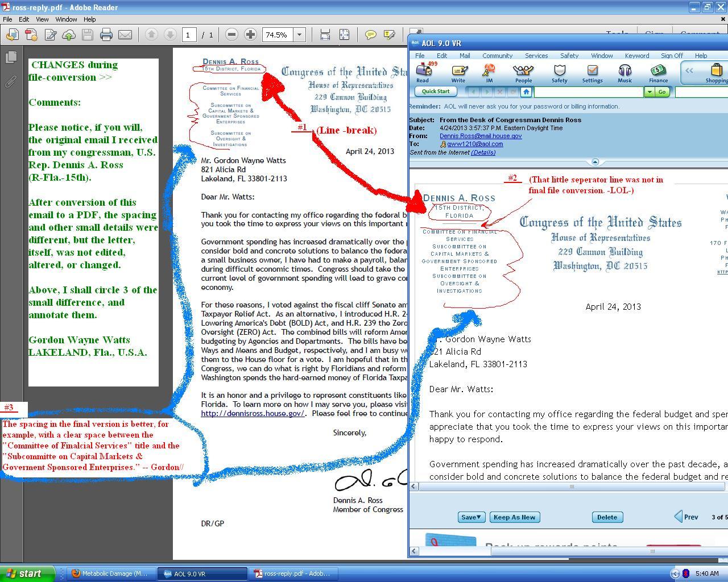Image resolution: width=728 pixels, height=582 pixels.
Task: Open AOL Settings icon
Action: tap(592, 73)
